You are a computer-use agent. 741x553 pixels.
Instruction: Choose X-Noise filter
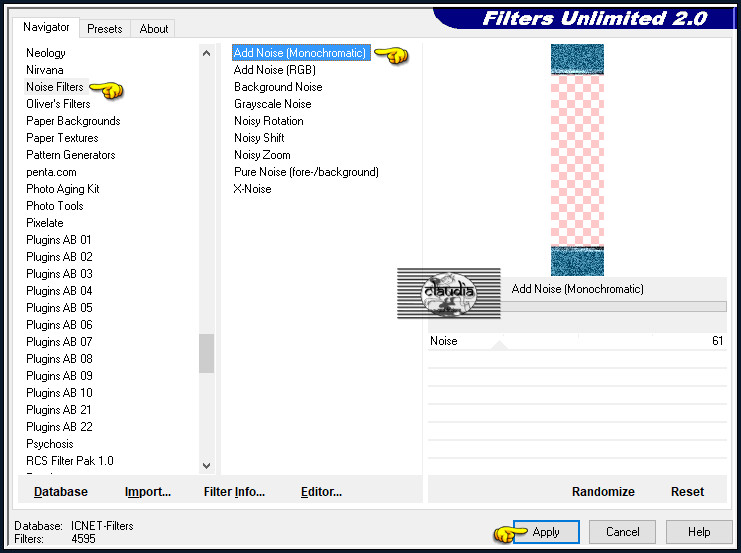pyautogui.click(x=252, y=189)
